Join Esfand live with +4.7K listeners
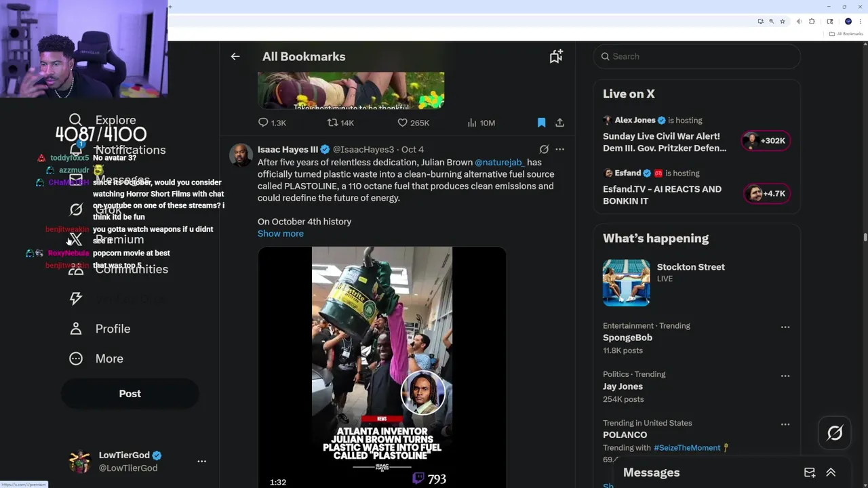This screenshot has height=488, width=868. [x=766, y=193]
